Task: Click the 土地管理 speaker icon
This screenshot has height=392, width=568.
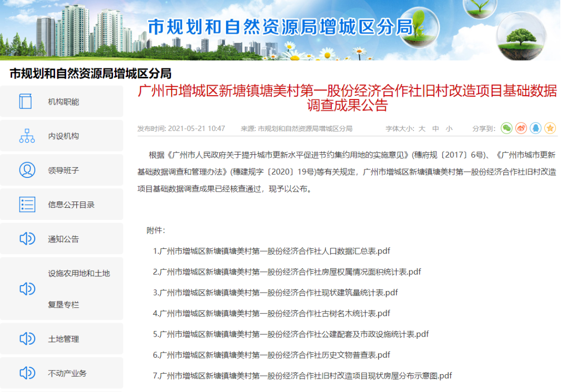Action: coord(27,339)
